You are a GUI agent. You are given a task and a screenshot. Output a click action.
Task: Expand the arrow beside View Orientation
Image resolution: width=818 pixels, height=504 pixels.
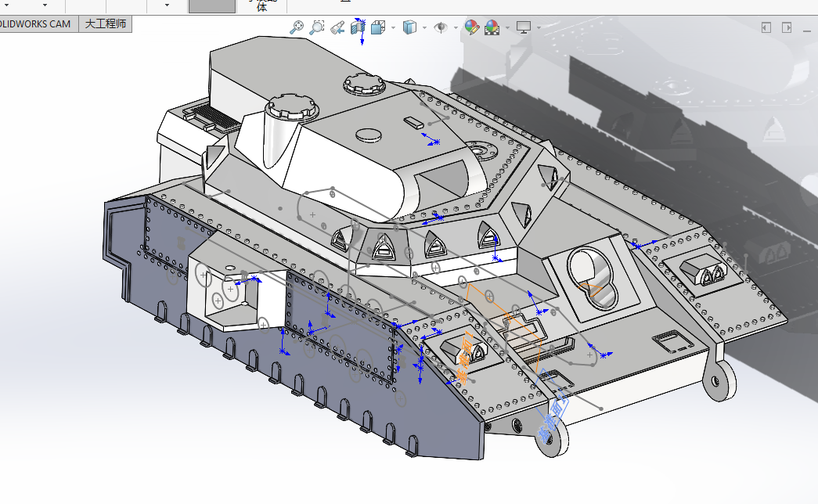pyautogui.click(x=391, y=27)
